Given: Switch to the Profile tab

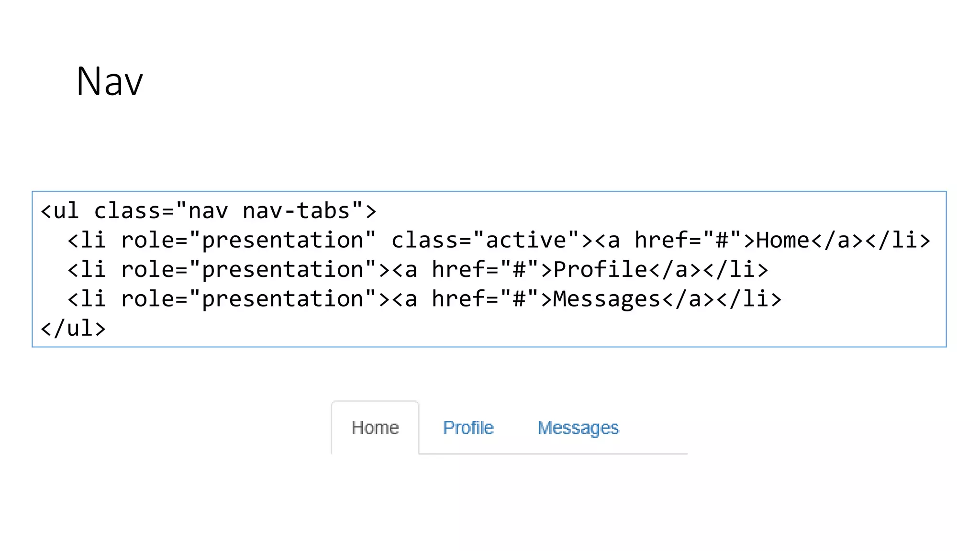Looking at the screenshot, I should (x=468, y=428).
